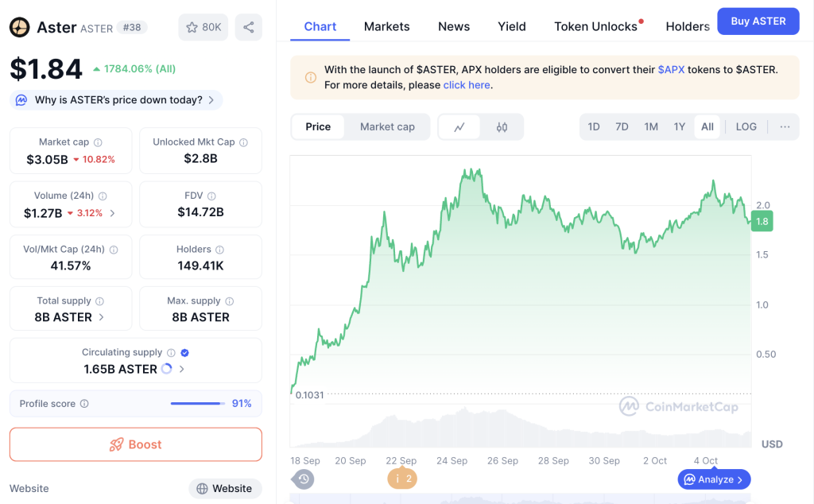Click the info icon beside Market cap

pos(99,142)
